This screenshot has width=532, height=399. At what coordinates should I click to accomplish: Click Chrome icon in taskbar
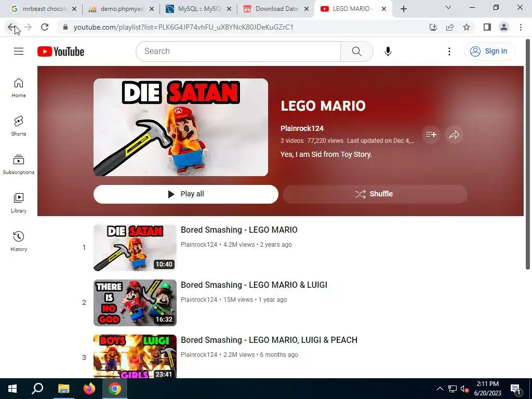tap(115, 389)
